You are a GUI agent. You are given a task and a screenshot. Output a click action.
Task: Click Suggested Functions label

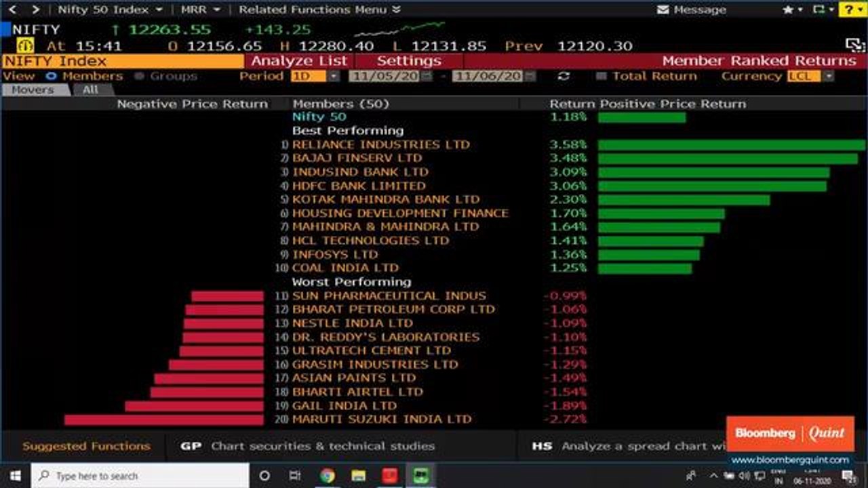click(86, 446)
